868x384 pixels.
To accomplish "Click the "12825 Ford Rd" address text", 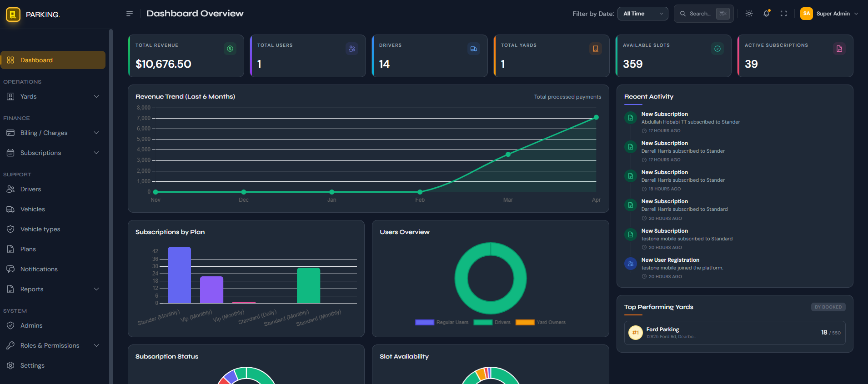I will [671, 337].
